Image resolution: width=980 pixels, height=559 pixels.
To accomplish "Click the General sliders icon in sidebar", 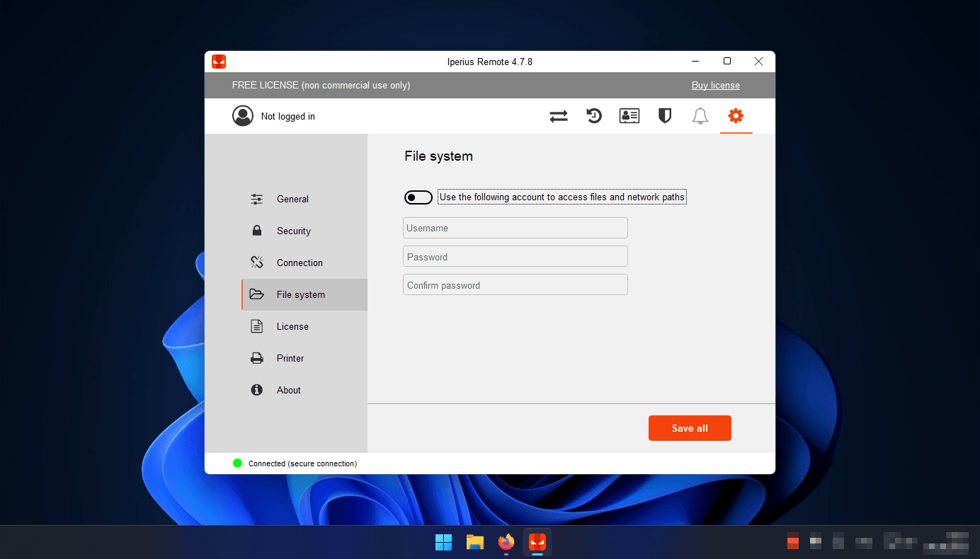I will [257, 200].
